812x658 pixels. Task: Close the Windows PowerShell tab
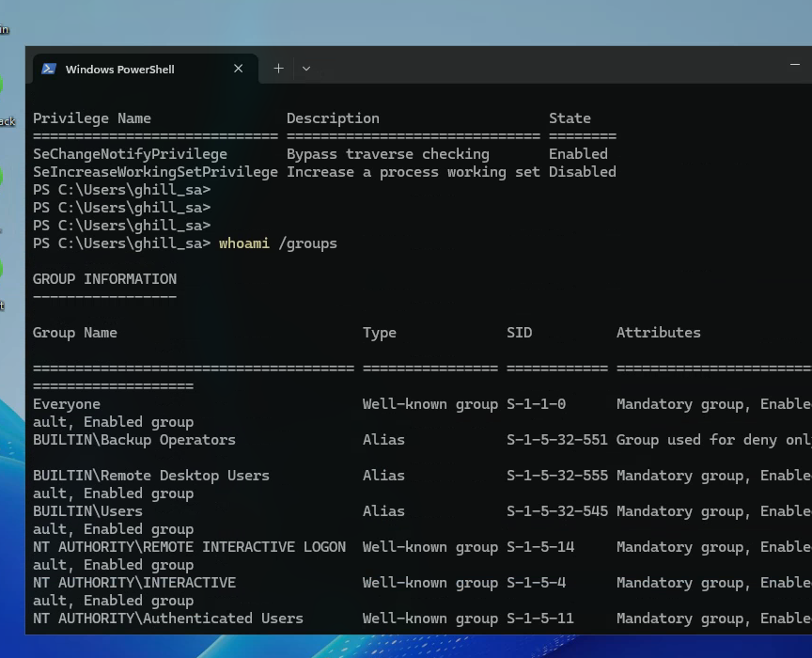(x=238, y=69)
